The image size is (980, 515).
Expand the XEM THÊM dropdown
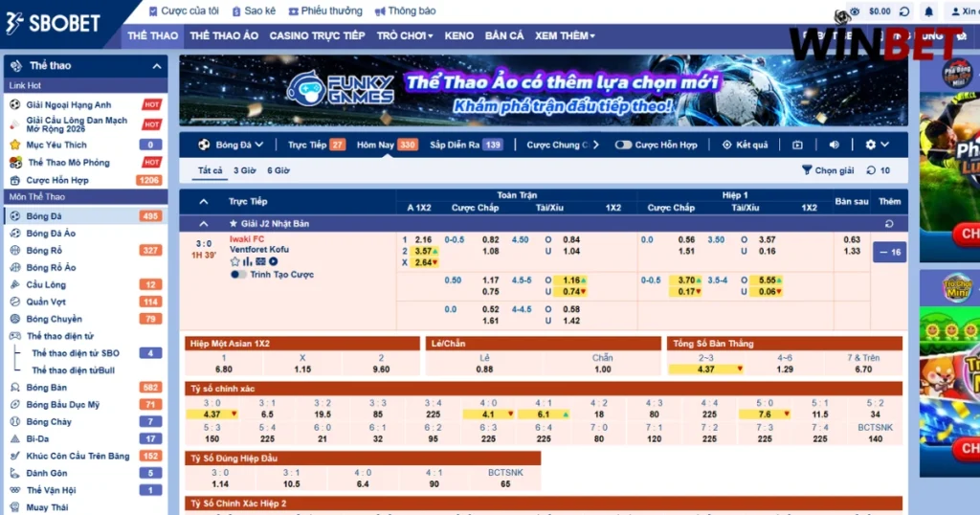pos(565,35)
